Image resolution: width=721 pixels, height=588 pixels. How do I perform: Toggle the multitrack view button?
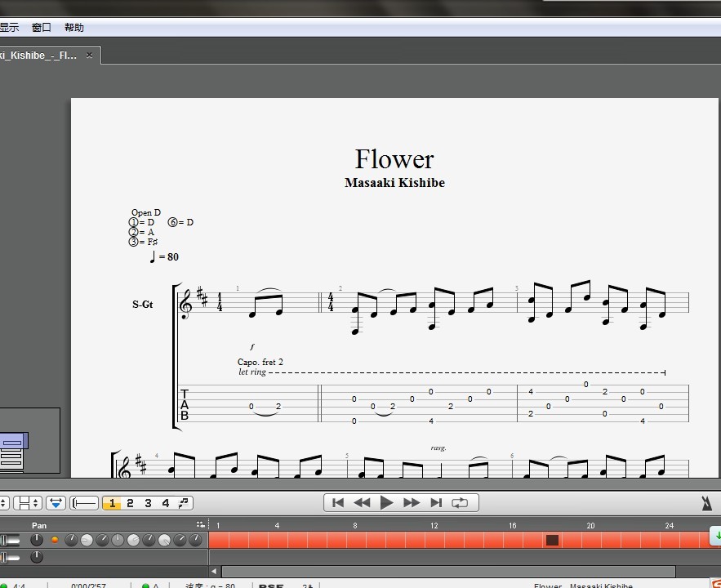(85, 503)
